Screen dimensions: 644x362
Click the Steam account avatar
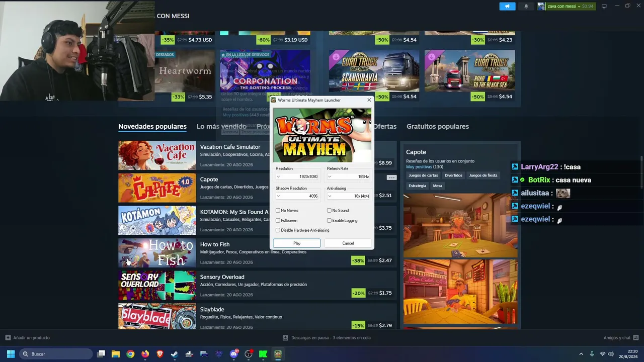coord(541,6)
